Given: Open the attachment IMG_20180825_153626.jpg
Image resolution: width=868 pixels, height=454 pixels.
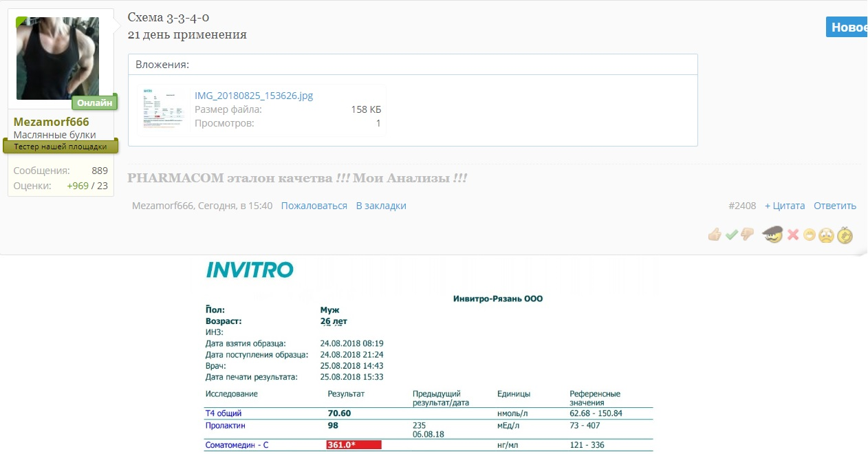Looking at the screenshot, I should pyautogui.click(x=253, y=96).
